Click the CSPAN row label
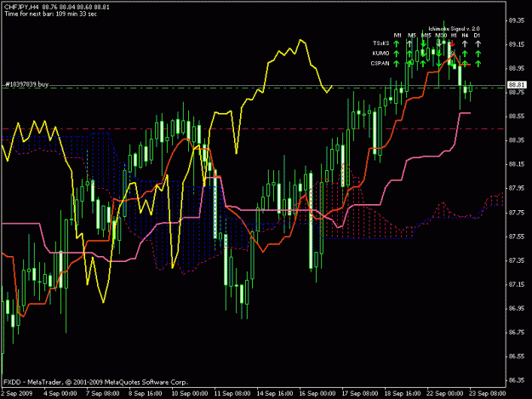The image size is (532, 399). [380, 64]
